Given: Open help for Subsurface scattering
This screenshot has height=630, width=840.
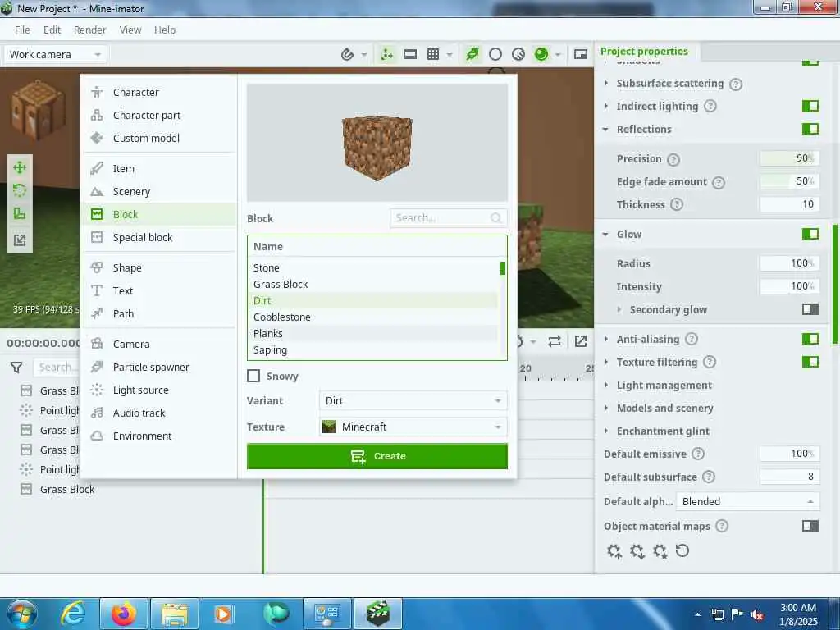Looking at the screenshot, I should 736,84.
